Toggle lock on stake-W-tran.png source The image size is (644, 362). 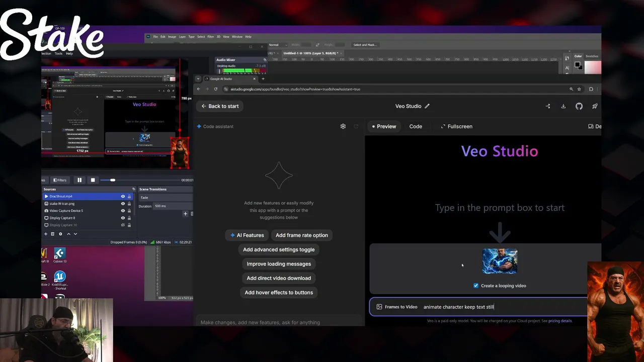coord(129,204)
